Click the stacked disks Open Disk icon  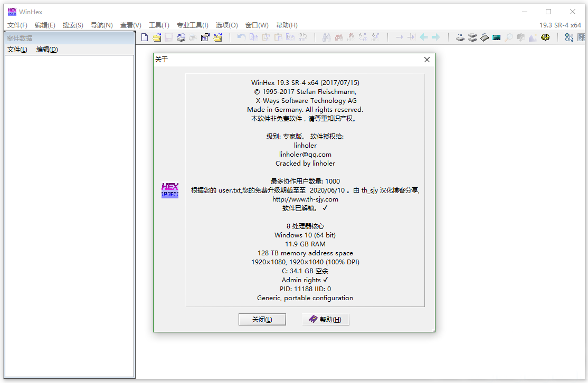click(x=472, y=37)
